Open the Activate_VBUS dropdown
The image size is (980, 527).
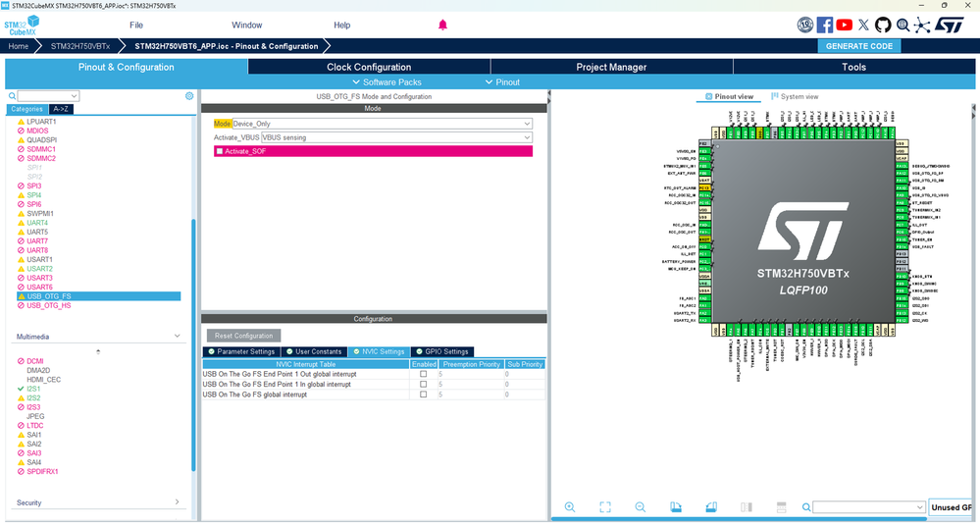(396, 137)
